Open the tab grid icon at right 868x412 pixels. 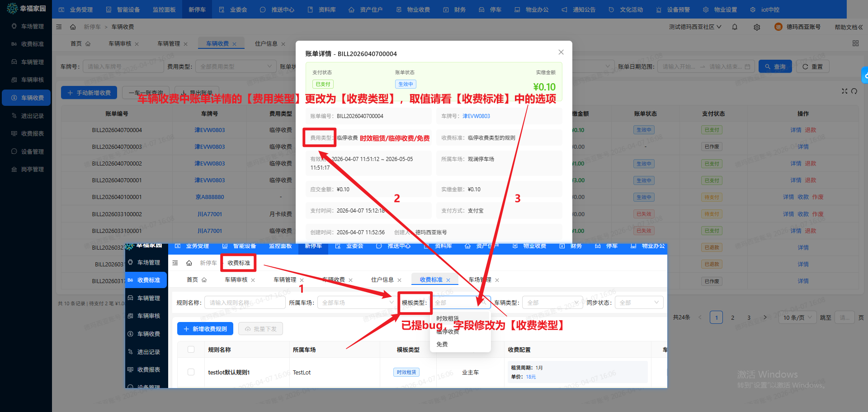tap(855, 43)
